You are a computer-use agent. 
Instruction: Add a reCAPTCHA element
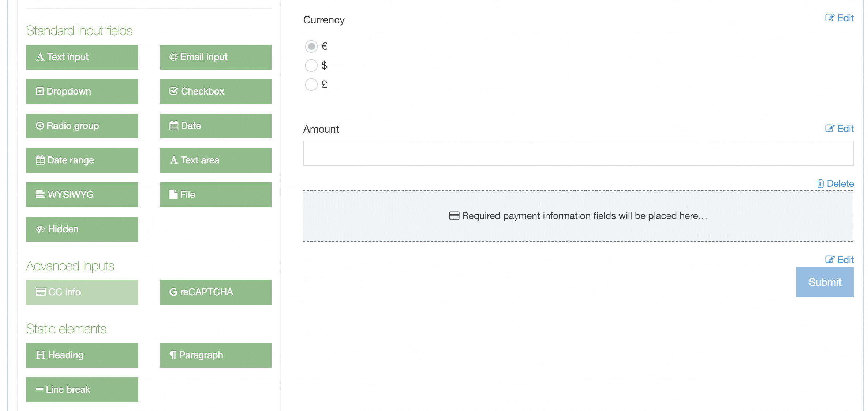(216, 292)
